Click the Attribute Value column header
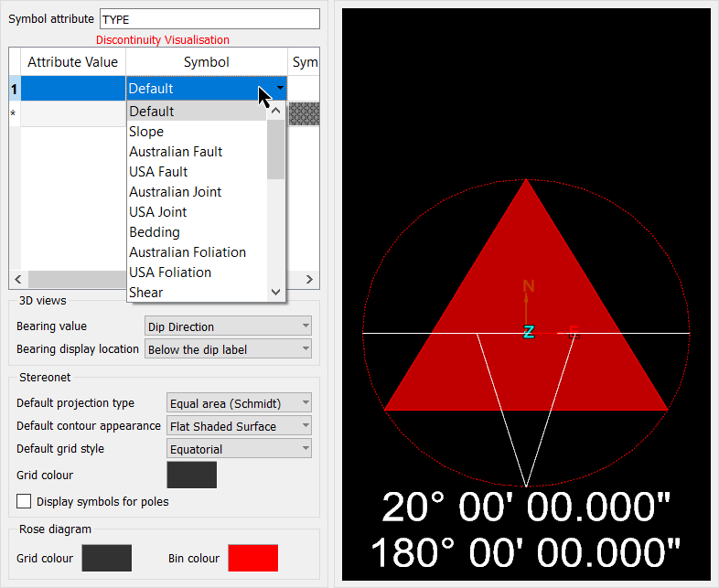 tap(73, 62)
